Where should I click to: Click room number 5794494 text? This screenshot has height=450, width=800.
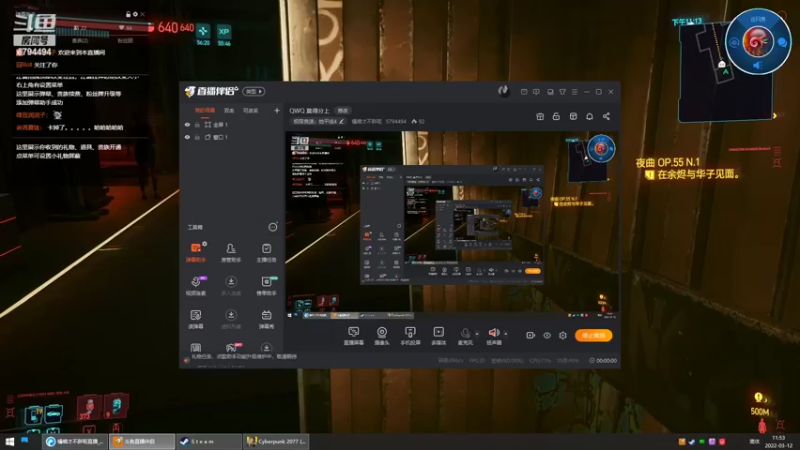click(396, 121)
